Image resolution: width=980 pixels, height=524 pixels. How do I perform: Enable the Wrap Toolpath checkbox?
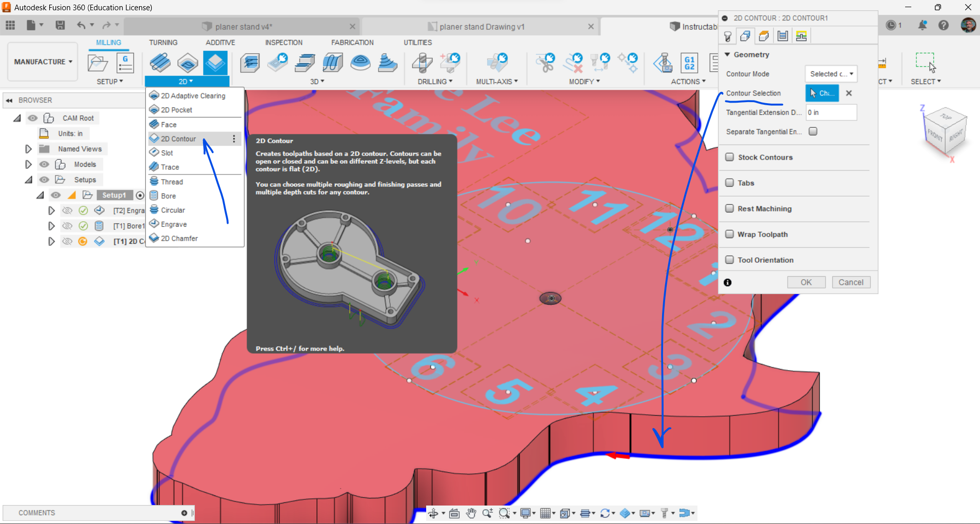(730, 234)
